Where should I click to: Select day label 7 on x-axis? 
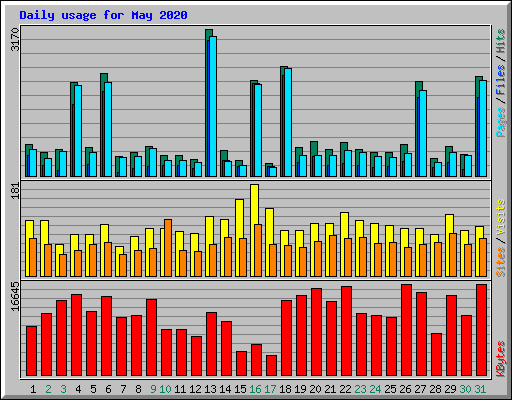tap(123, 389)
